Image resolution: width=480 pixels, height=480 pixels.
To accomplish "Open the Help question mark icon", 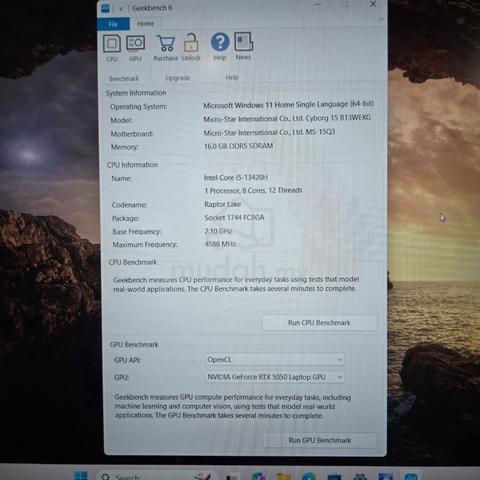I will tap(220, 46).
